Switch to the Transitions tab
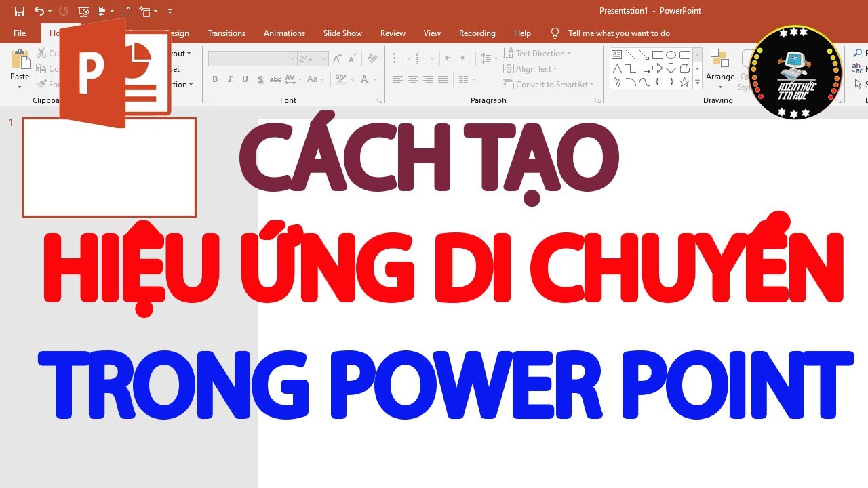This screenshot has height=488, width=868. pos(226,33)
